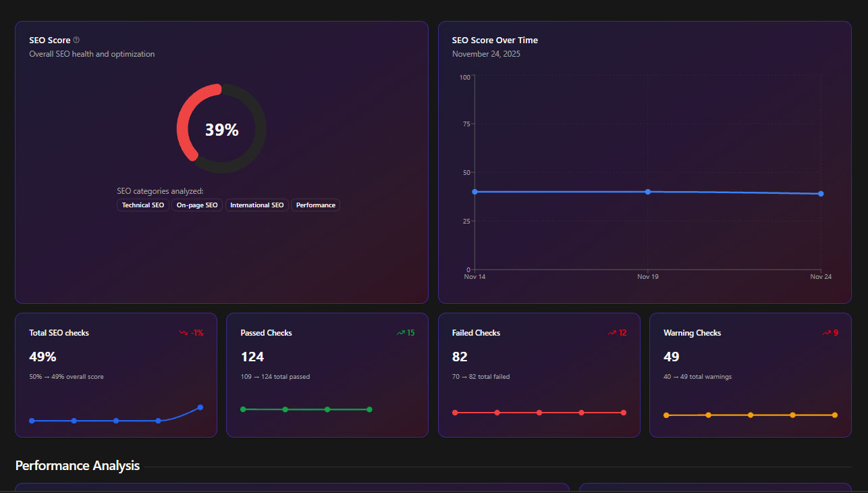The image size is (868, 493).
Task: Click the 'Overall SEO health and optimization' subtitle
Action: [x=92, y=54]
